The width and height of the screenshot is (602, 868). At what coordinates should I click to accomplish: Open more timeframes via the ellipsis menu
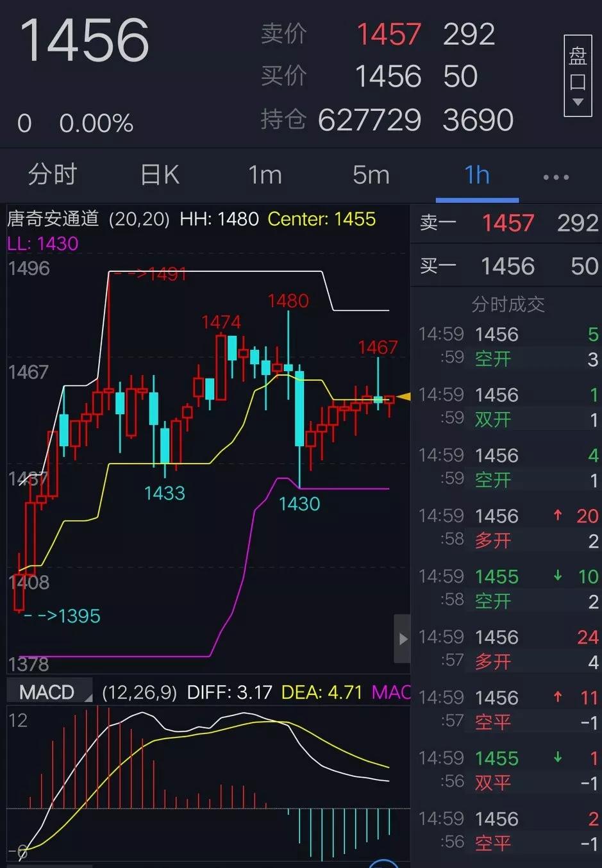pos(555,175)
